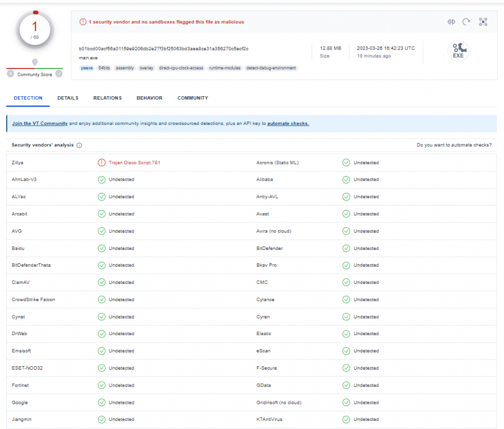Click the peexe tag

pos(87,68)
